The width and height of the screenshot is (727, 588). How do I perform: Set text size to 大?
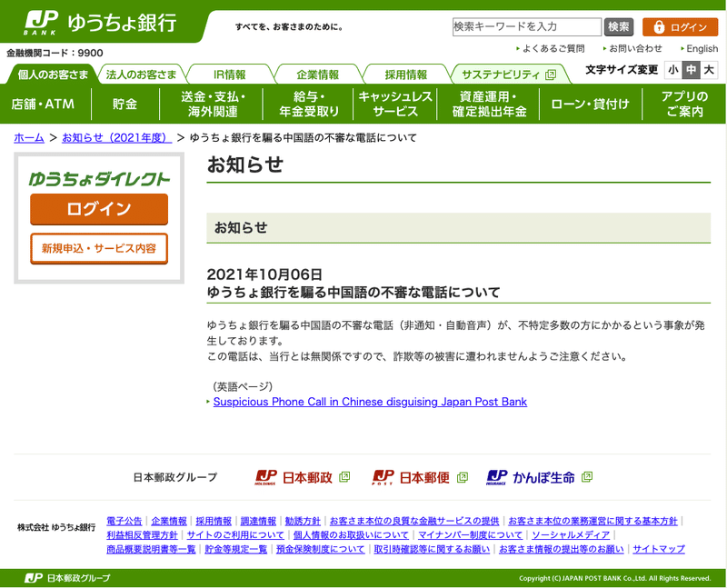pos(709,70)
